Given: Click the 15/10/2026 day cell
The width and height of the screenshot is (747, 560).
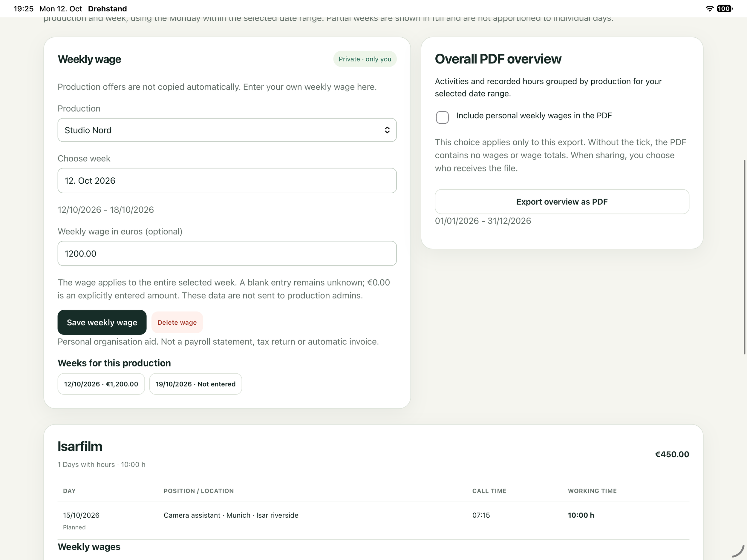Looking at the screenshot, I should pos(81,515).
